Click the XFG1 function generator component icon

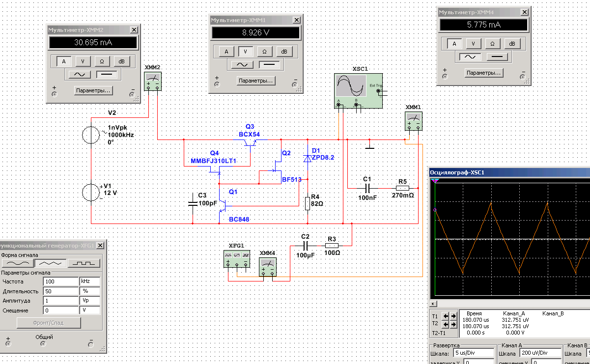237,258
